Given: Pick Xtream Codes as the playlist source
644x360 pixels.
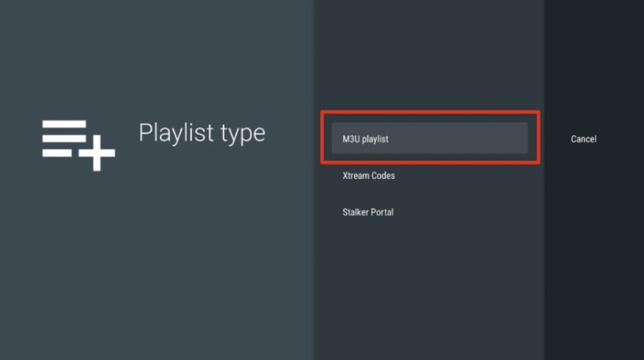Looking at the screenshot, I should pos(369,176).
